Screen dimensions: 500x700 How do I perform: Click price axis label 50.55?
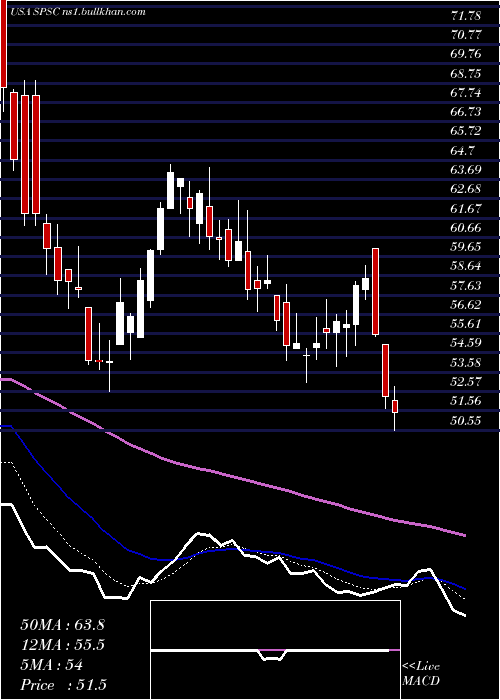click(466, 420)
